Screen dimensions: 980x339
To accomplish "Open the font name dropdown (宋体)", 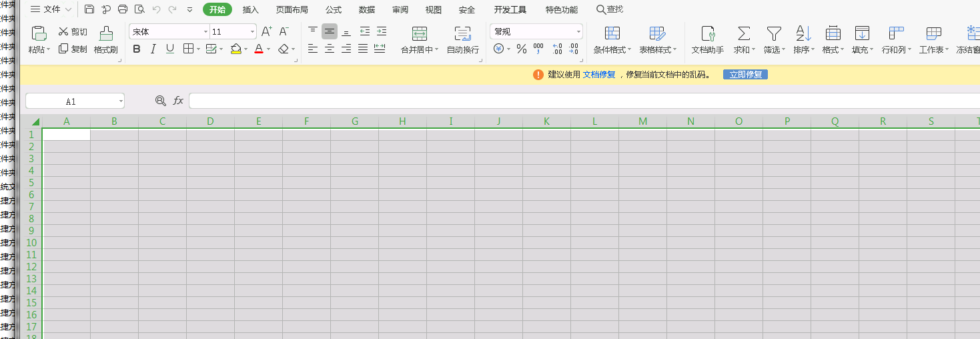I will click(x=205, y=31).
